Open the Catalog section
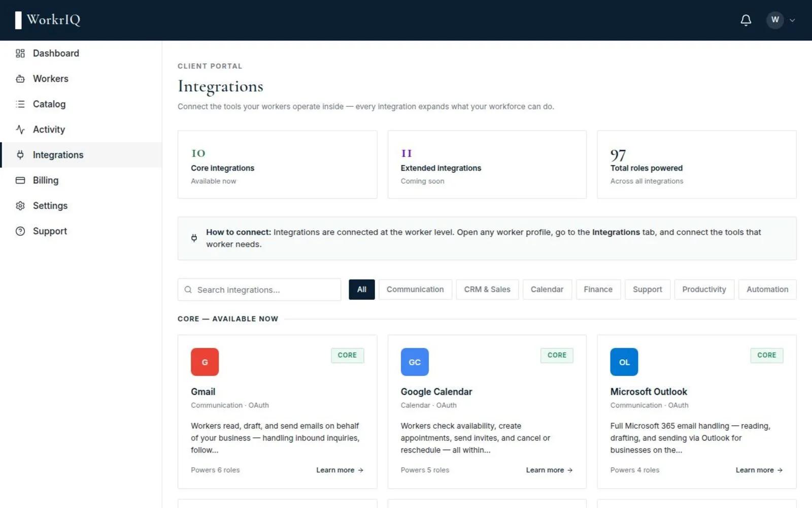The height and width of the screenshot is (508, 812). pos(81,104)
